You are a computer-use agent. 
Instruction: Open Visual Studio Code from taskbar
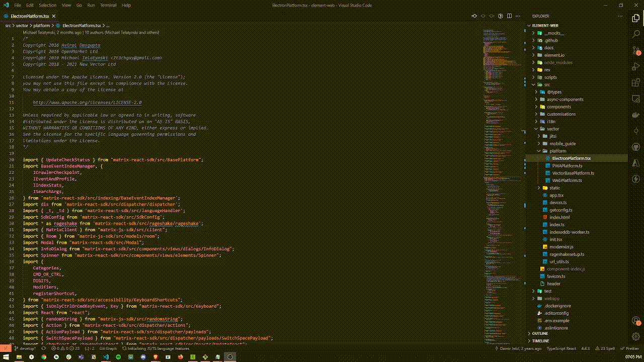point(106,357)
